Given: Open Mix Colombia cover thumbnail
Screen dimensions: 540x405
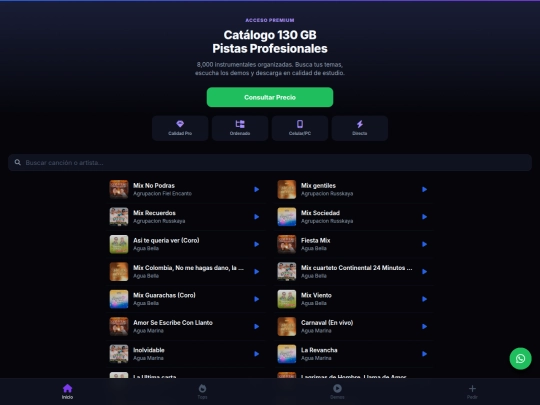Looking at the screenshot, I should [119, 272].
